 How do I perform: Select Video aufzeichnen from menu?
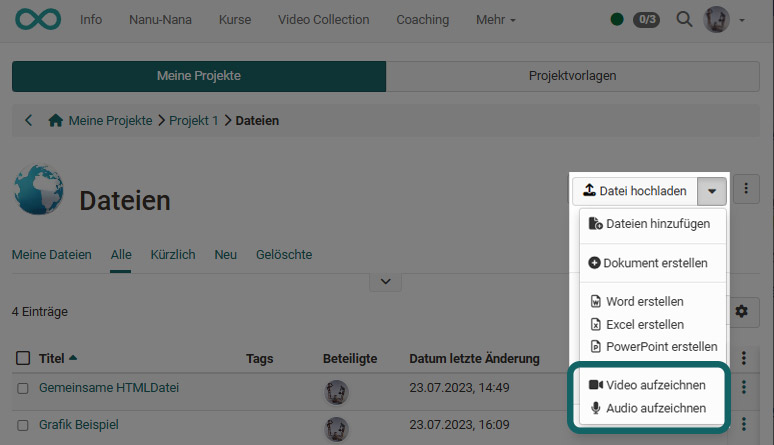pos(654,385)
